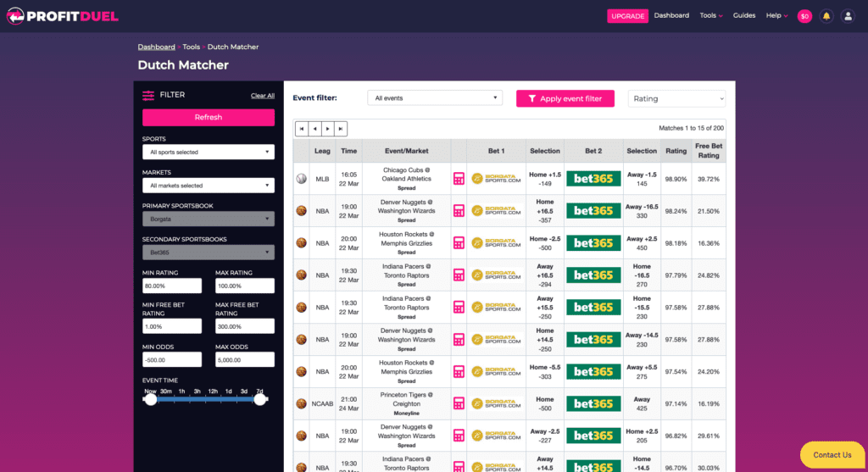
Task: Open the All events filter dropdown
Action: click(435, 98)
